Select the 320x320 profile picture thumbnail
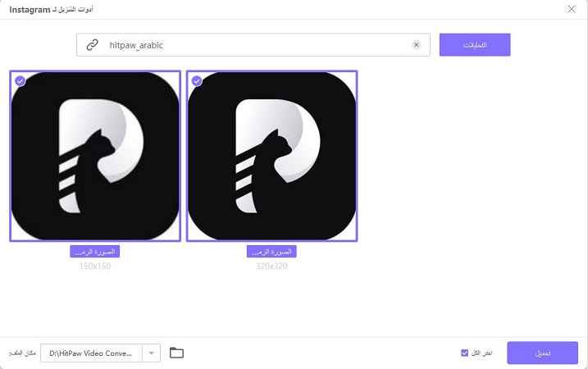The width and height of the screenshot is (588, 369). [272, 156]
